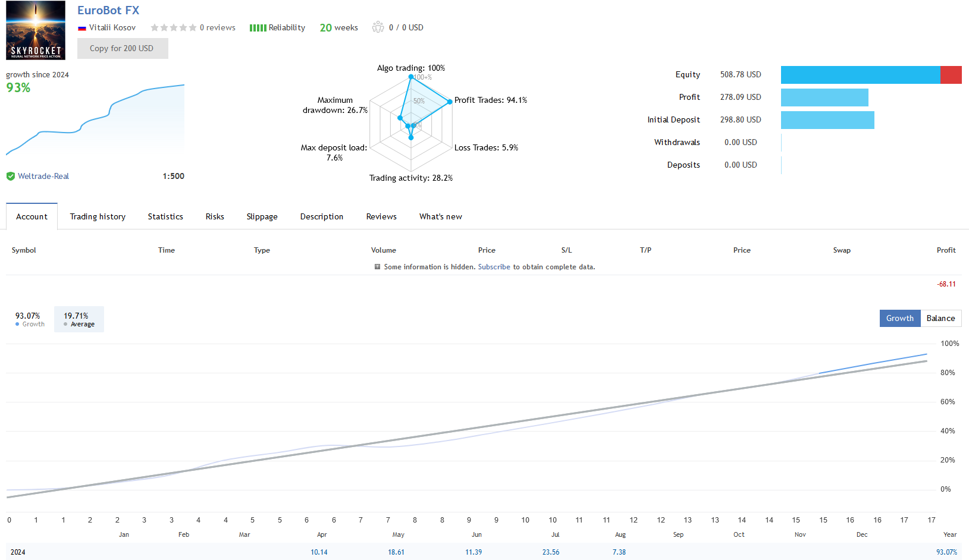Toggle the 93.07% Growth series legend
The image size is (969, 560).
pyautogui.click(x=30, y=319)
